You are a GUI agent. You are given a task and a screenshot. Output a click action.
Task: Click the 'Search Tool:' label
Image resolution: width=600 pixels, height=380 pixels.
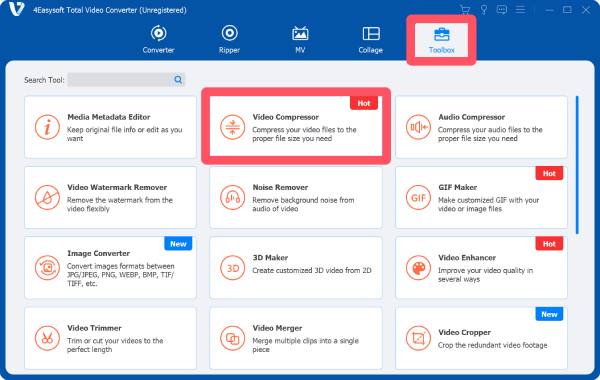44,80
